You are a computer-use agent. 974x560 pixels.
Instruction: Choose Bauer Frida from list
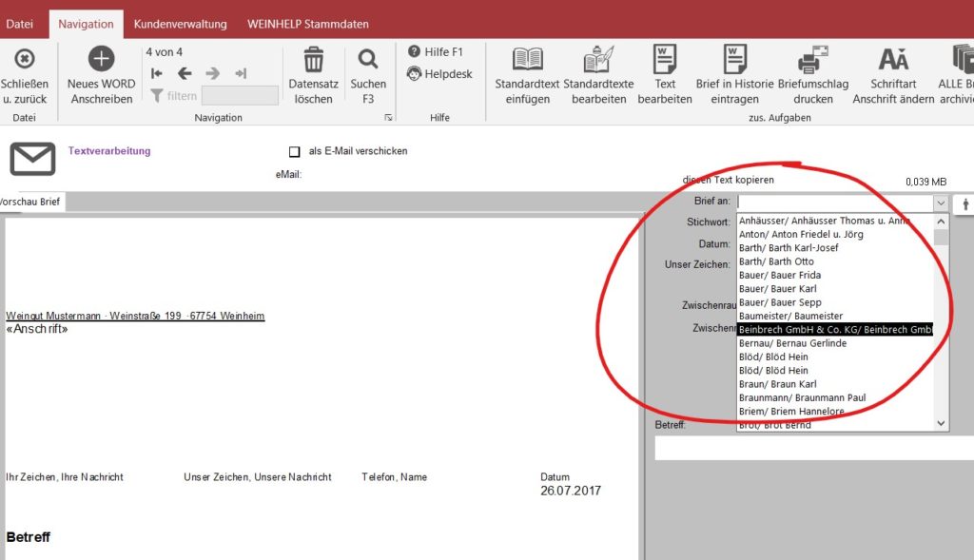(780, 275)
